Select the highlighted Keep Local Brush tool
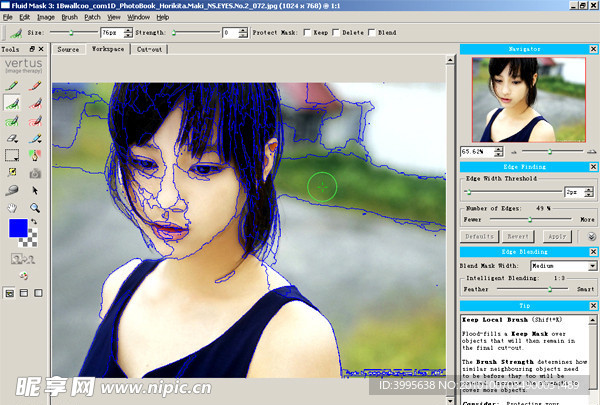Image resolution: width=600 pixels, height=405 pixels. [12, 103]
